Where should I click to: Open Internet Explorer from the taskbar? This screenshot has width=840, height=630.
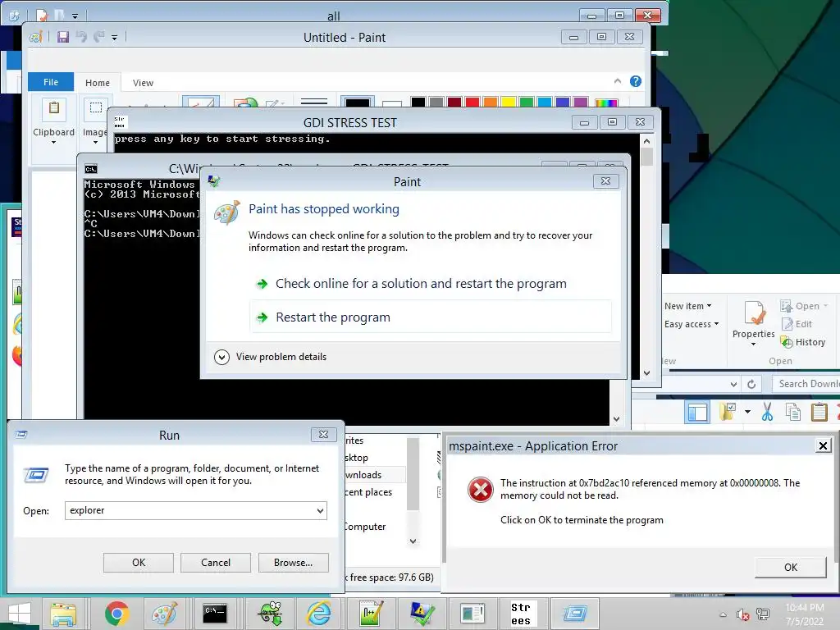click(318, 614)
